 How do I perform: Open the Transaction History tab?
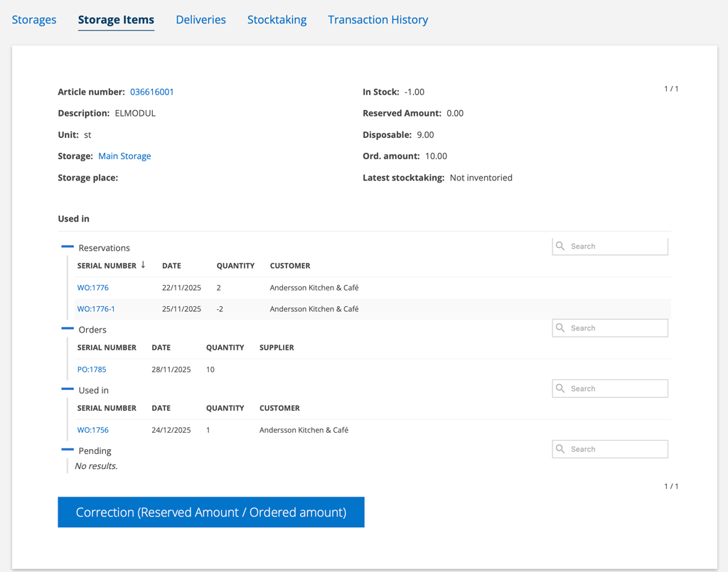click(378, 20)
